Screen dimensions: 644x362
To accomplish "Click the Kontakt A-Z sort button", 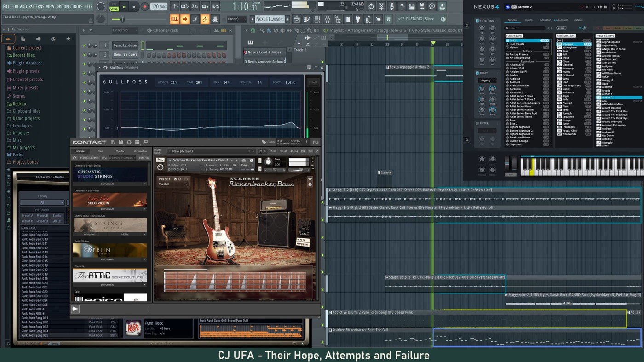I will 104,158.
